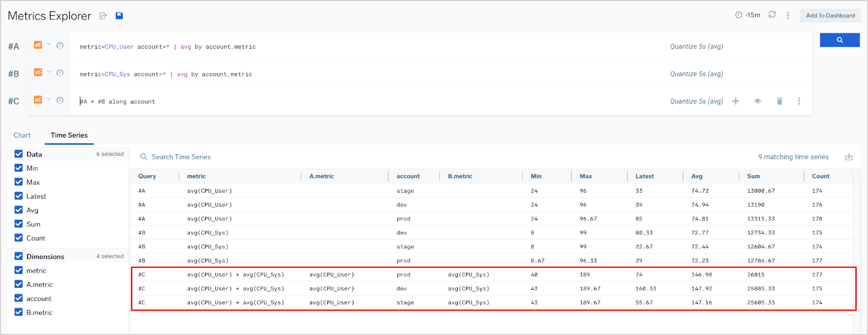Uncheck the Latest data checkbox

19,196
